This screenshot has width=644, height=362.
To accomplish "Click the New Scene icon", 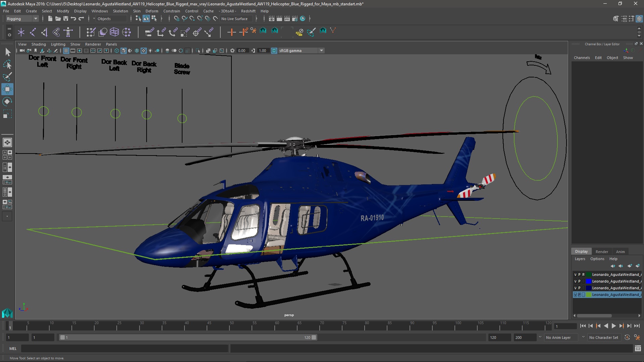I will click(50, 19).
